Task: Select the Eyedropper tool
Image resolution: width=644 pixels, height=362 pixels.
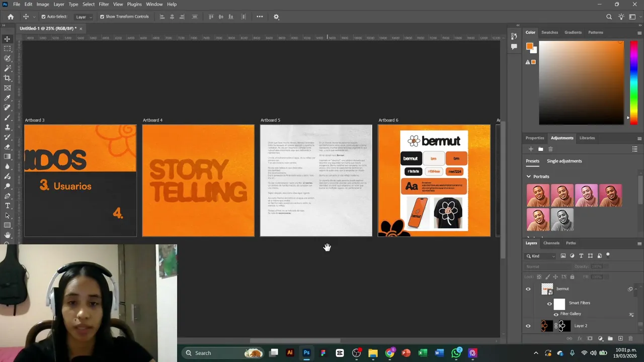Action: point(8,98)
